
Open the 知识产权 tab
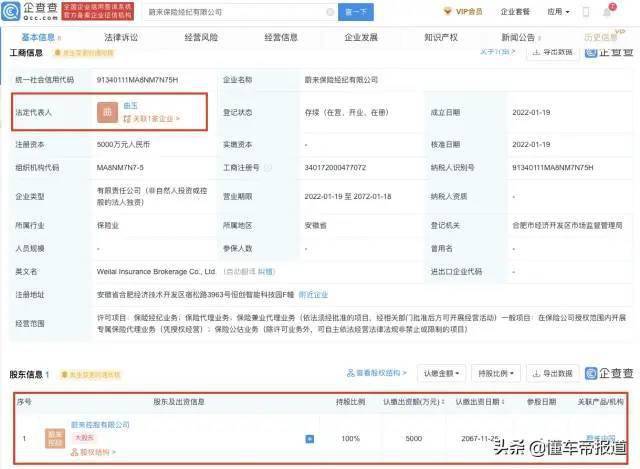tap(441, 37)
